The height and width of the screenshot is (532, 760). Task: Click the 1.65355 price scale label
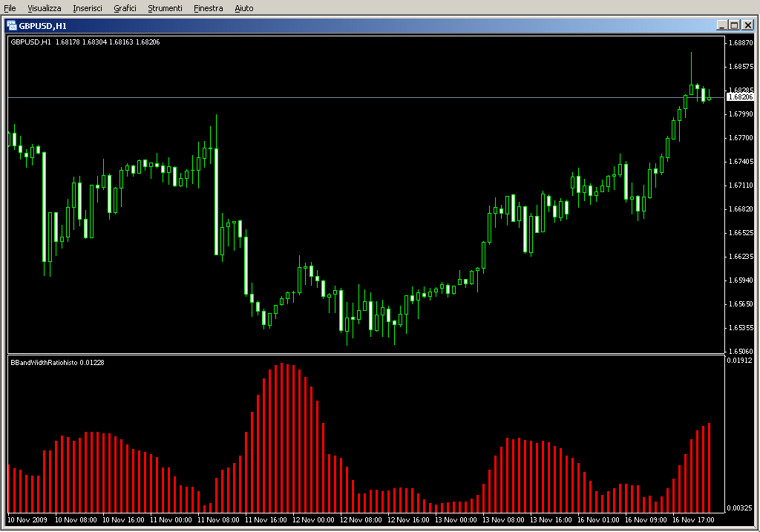(x=741, y=327)
